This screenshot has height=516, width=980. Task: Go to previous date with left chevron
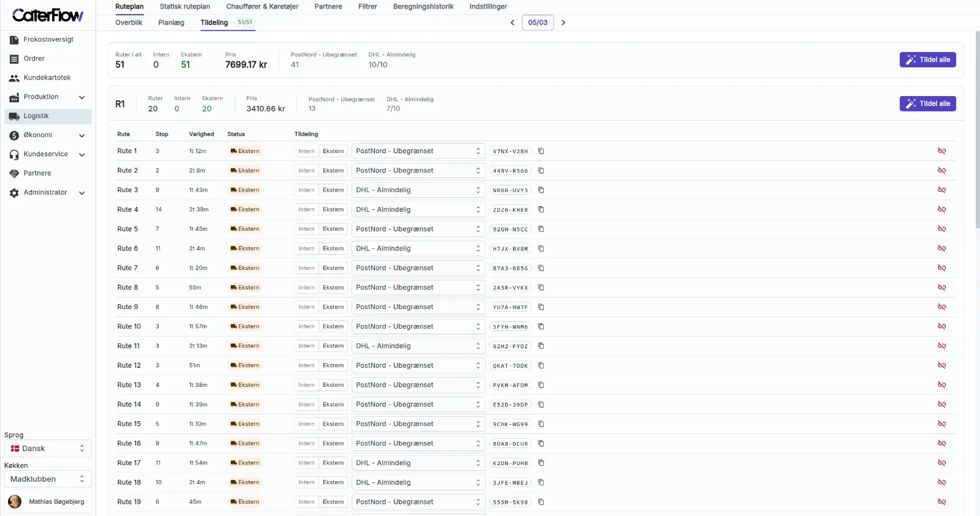(513, 23)
